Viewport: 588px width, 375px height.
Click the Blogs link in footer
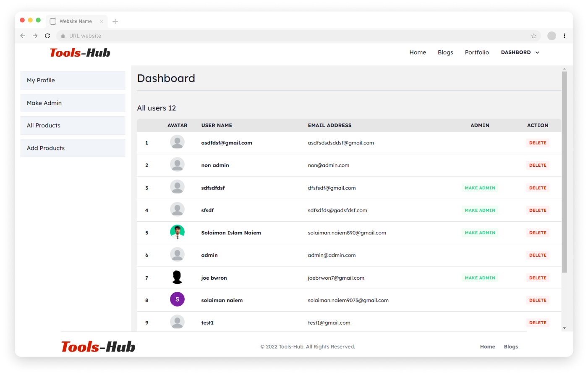tap(511, 347)
